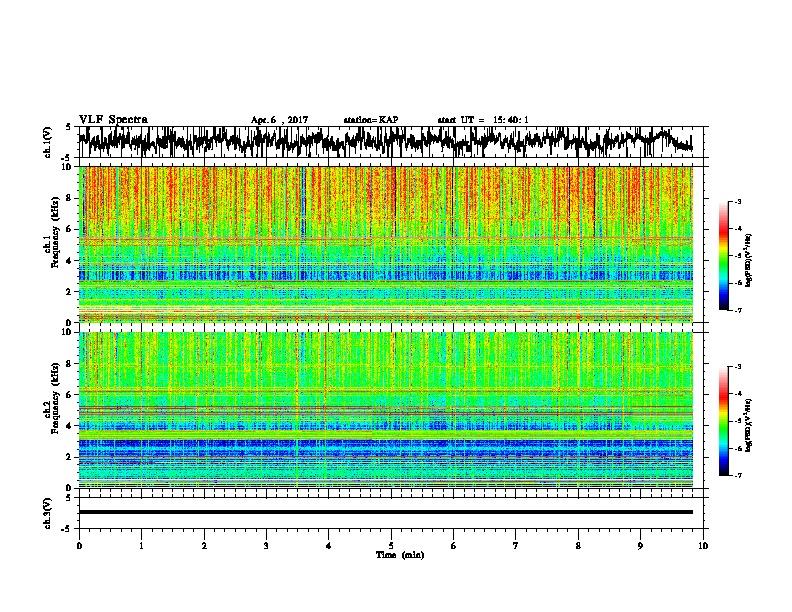Click the "3" tick on the time axis
792x612 pixels.
pos(266,546)
